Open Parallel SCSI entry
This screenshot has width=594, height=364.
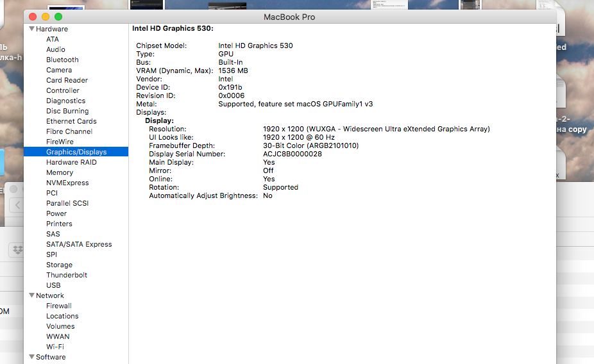pos(67,203)
